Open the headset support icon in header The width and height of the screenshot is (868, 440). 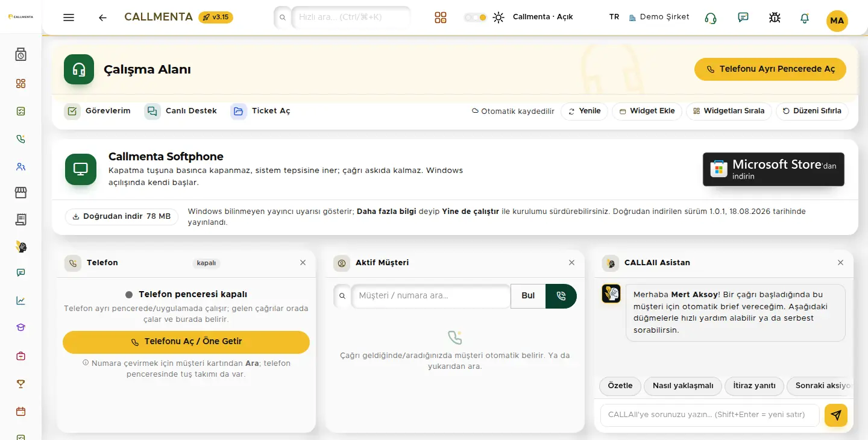pyautogui.click(x=711, y=18)
